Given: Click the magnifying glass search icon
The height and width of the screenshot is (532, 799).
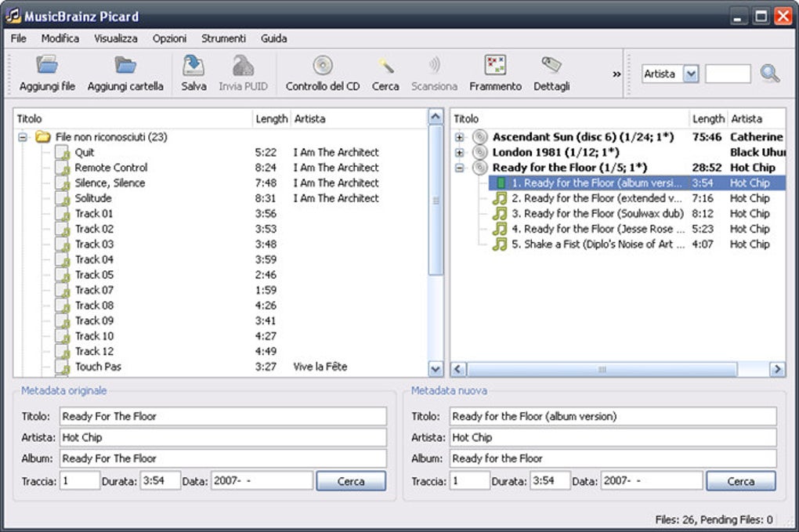Looking at the screenshot, I should click(x=769, y=74).
